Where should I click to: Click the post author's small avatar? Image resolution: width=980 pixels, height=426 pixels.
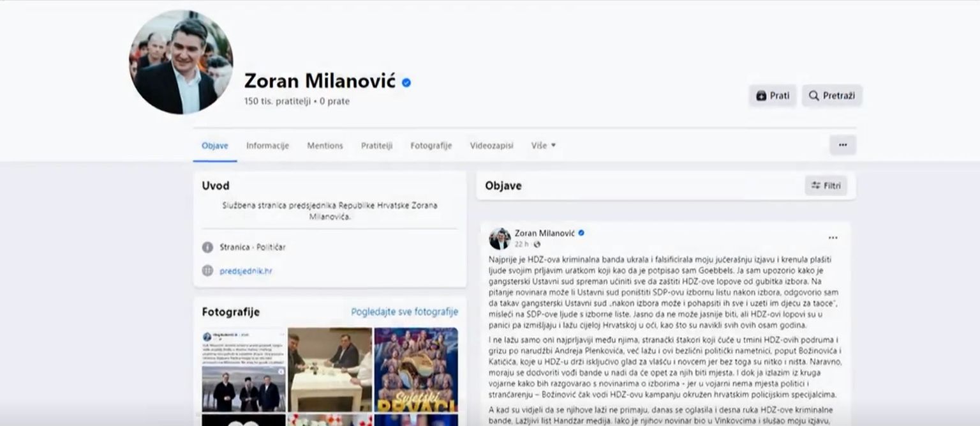500,238
